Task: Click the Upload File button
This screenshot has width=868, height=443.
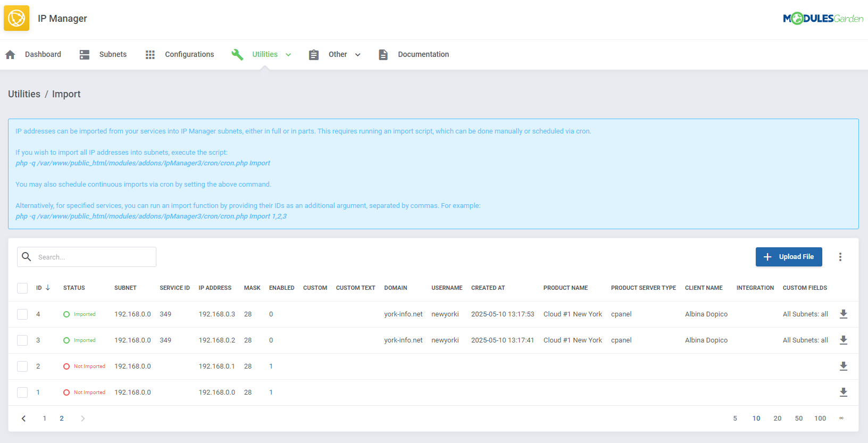Action: 789,257
